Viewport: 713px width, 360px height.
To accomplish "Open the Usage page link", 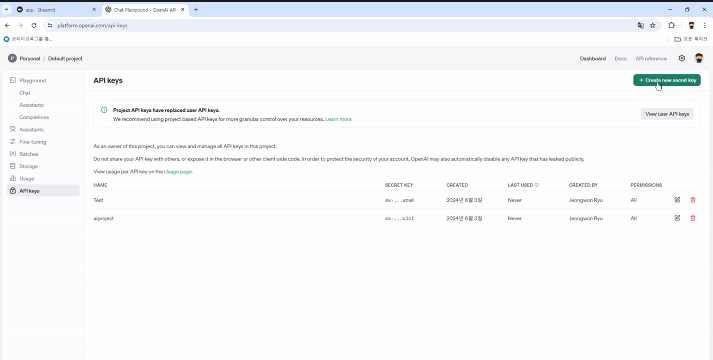I will pyautogui.click(x=178, y=172).
